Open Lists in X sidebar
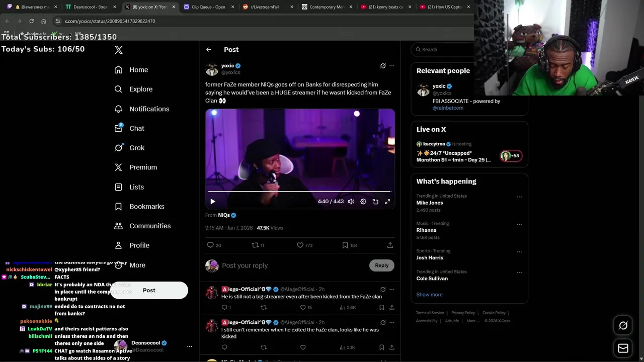Screen dimensions: 644x362 coord(129,187)
